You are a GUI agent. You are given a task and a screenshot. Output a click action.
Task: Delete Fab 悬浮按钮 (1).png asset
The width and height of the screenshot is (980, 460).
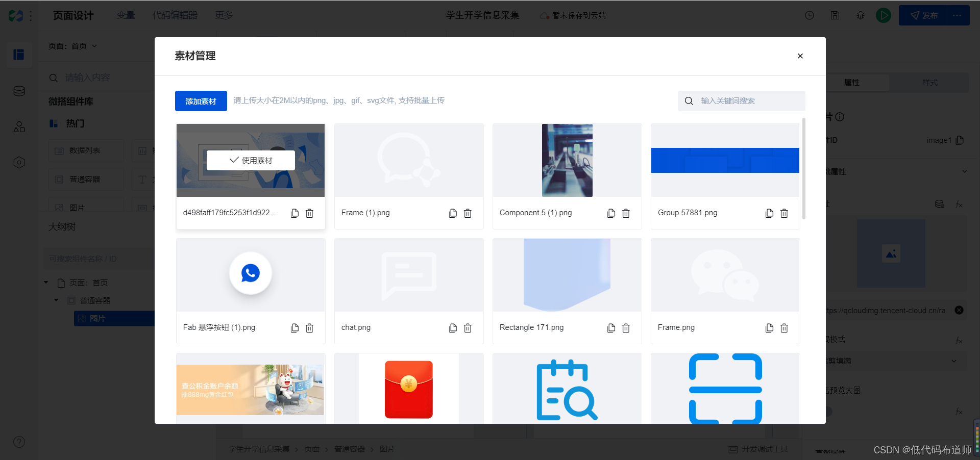tap(309, 328)
